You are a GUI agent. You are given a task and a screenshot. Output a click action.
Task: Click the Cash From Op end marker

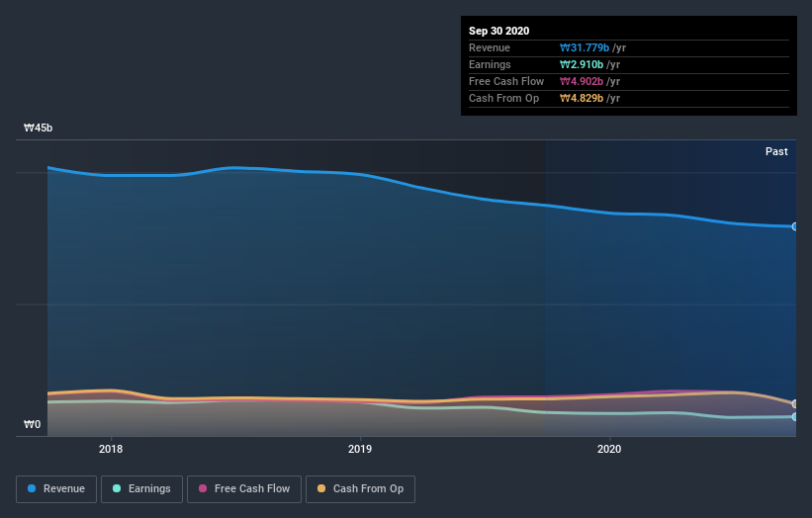(x=795, y=403)
